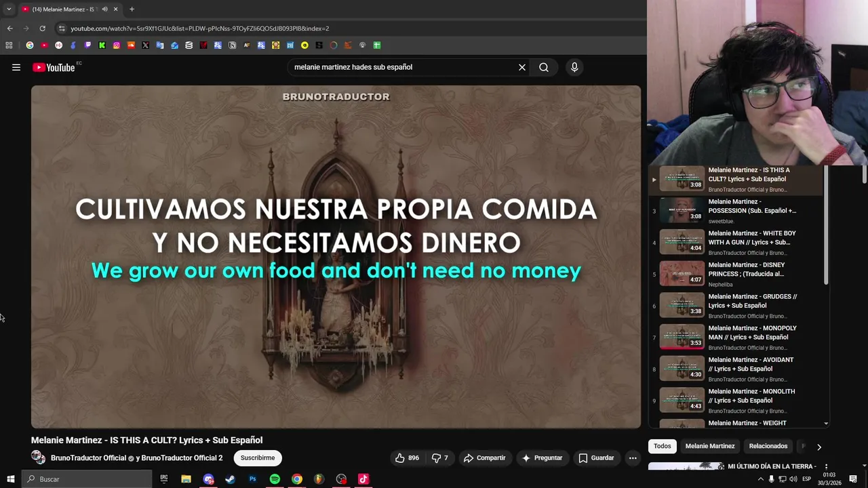Viewport: 868px width, 488px height.
Task: Open AVOIDANT // Lyrics + Sub Español
Action: [x=737, y=369]
